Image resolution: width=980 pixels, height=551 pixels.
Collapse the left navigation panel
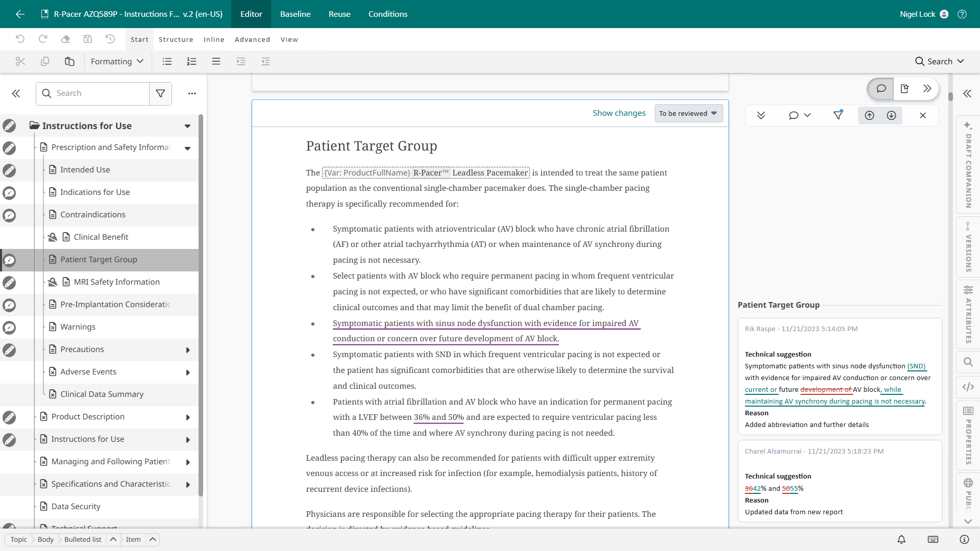(16, 93)
